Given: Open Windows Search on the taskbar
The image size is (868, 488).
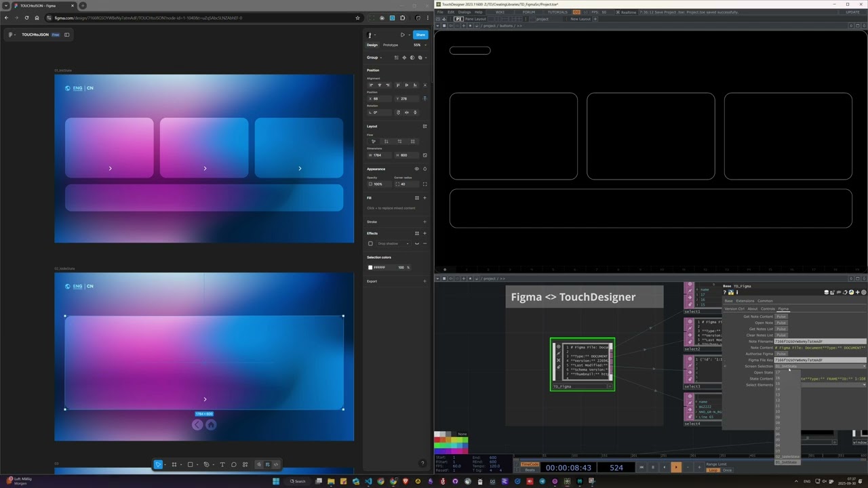Looking at the screenshot, I should (x=299, y=481).
